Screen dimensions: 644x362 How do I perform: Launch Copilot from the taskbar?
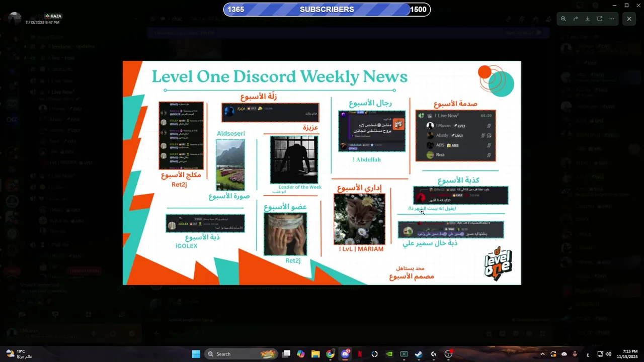click(x=301, y=354)
